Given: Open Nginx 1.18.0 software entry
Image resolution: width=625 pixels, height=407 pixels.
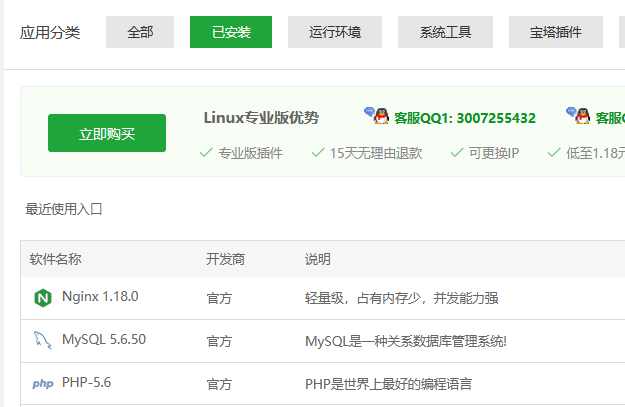Looking at the screenshot, I should 100,297.
